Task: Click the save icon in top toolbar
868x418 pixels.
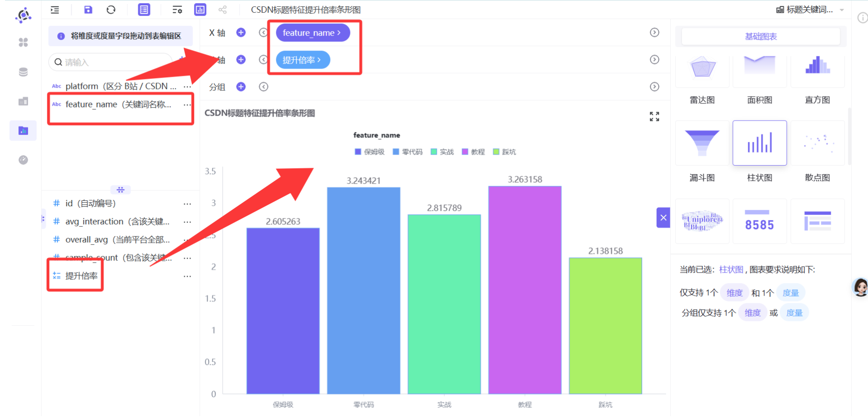Action: pyautogui.click(x=88, y=9)
